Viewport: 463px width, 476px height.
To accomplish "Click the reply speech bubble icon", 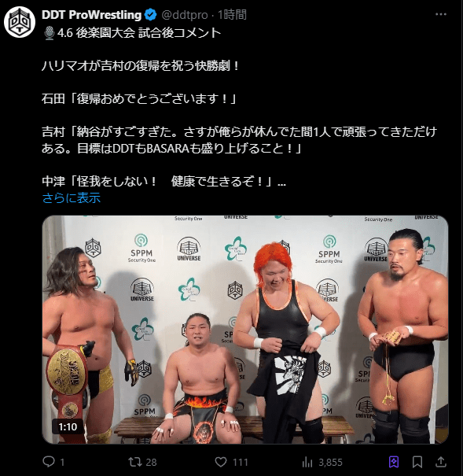I will pos(49,462).
